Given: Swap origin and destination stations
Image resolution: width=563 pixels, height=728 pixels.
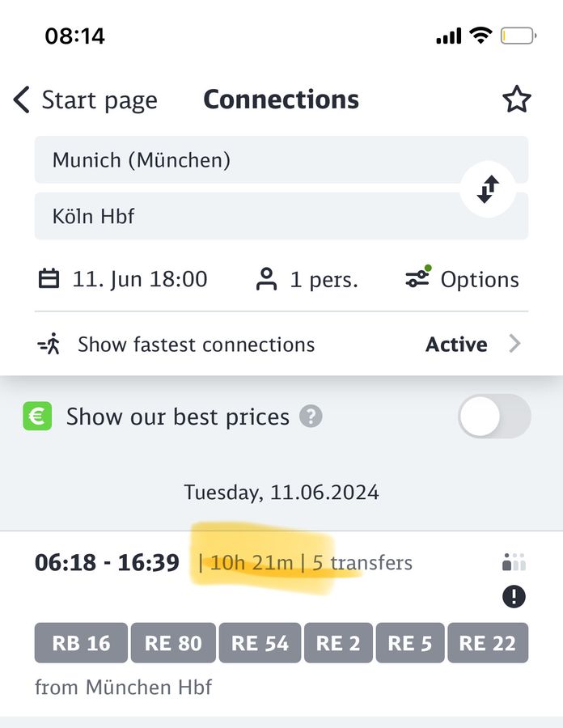Looking at the screenshot, I should click(x=488, y=189).
